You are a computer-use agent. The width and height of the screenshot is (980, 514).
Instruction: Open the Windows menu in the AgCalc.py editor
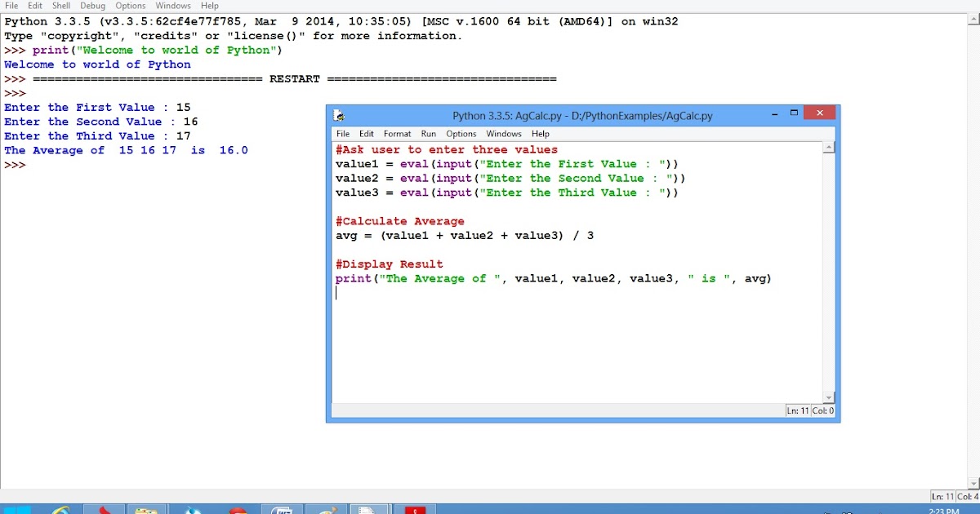tap(503, 133)
